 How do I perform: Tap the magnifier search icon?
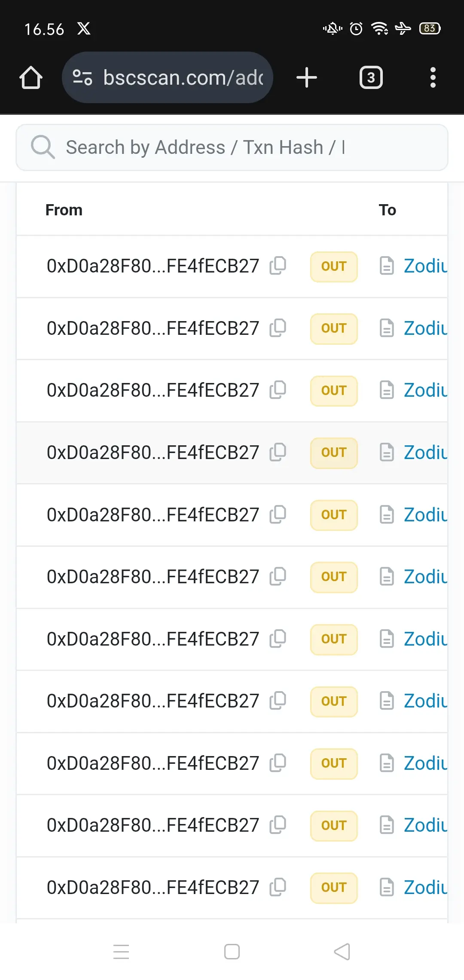[43, 147]
